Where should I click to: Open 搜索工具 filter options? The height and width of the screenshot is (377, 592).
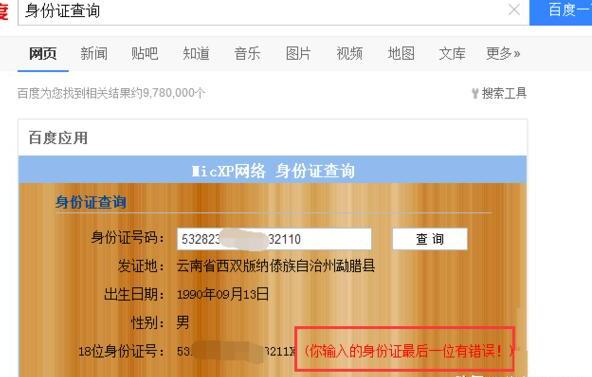pyautogui.click(x=504, y=93)
